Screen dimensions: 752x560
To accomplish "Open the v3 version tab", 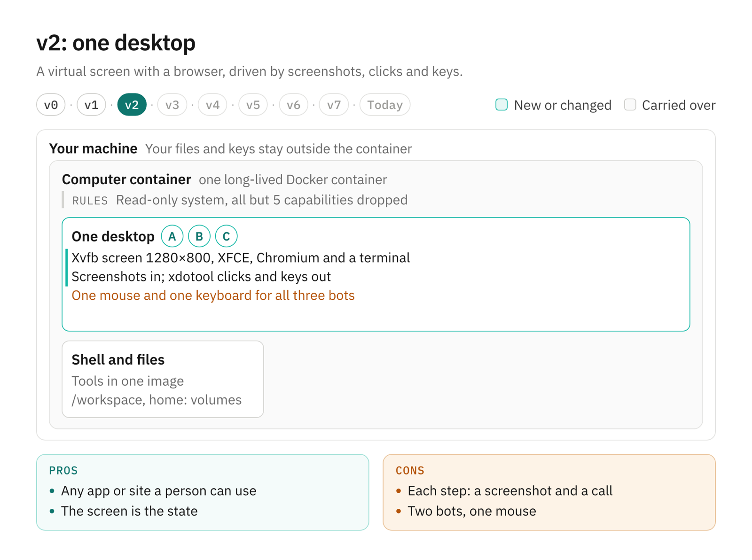I will 172,105.
